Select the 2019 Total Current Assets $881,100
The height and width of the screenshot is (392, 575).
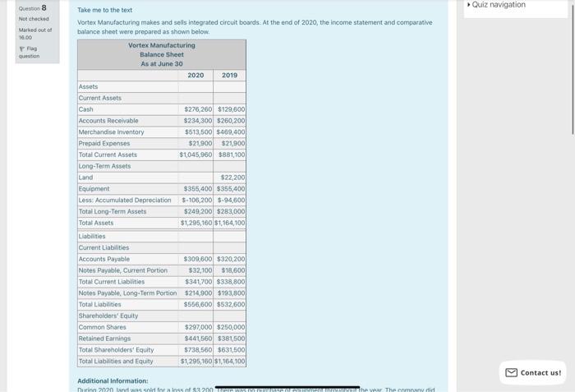232,154
